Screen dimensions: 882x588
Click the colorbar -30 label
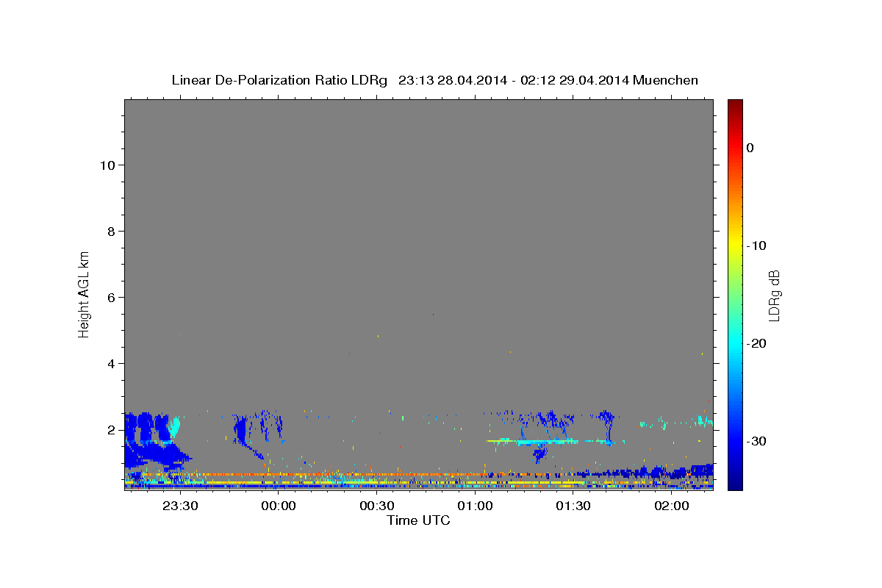click(x=757, y=441)
